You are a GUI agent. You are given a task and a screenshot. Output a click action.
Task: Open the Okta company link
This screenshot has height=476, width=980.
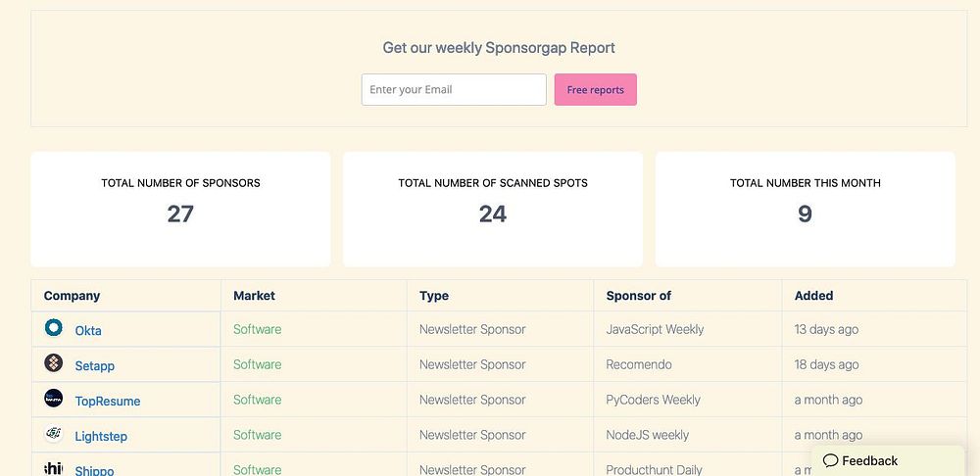88,331
